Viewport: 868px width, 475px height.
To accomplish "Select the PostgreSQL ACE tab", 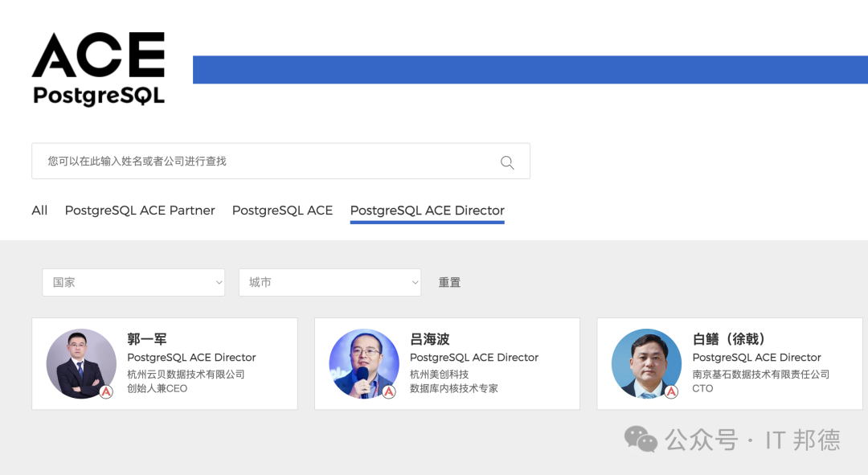I will tap(282, 211).
